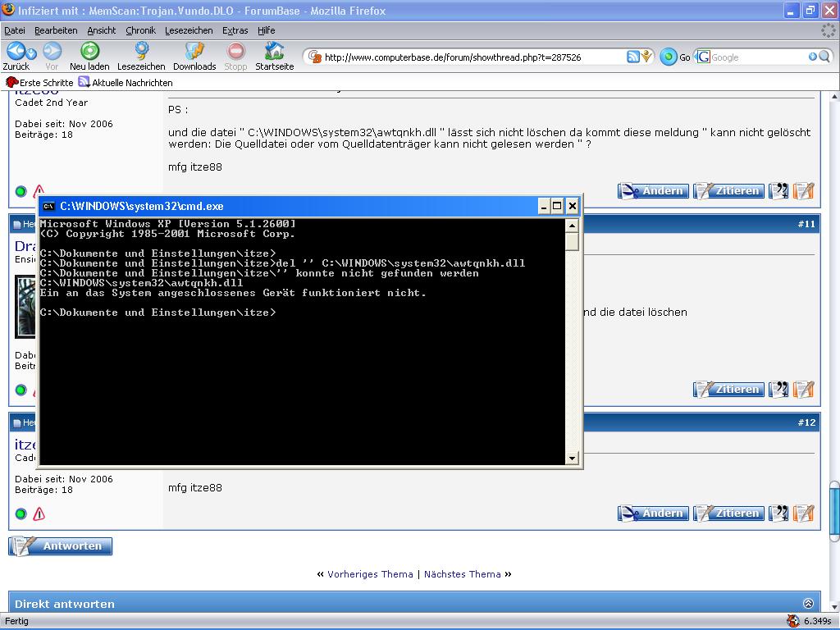The image size is (840, 630).
Task: Collapse the Direkt antworten section
Action: coord(808,603)
